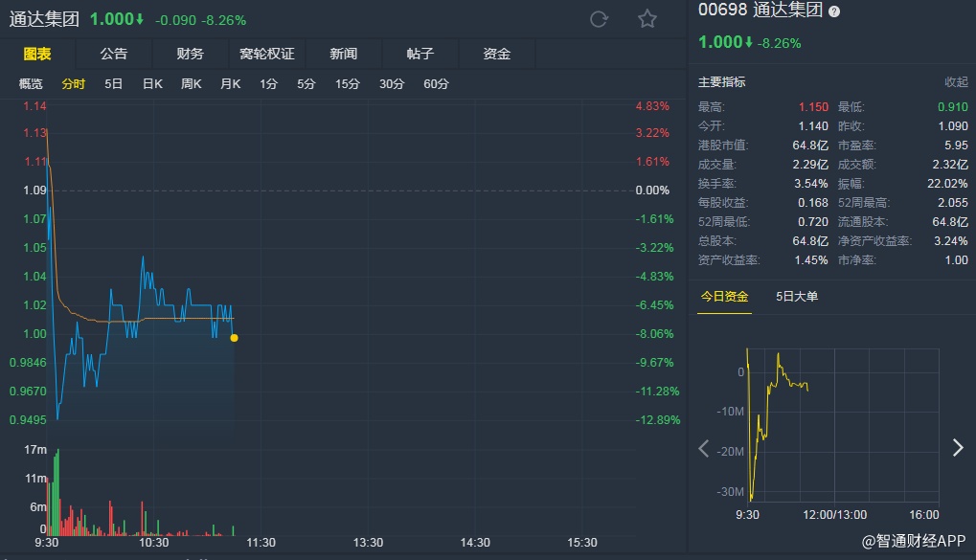Click the yellow current price marker dot
Image resolution: width=976 pixels, height=560 pixels.
pos(234,338)
